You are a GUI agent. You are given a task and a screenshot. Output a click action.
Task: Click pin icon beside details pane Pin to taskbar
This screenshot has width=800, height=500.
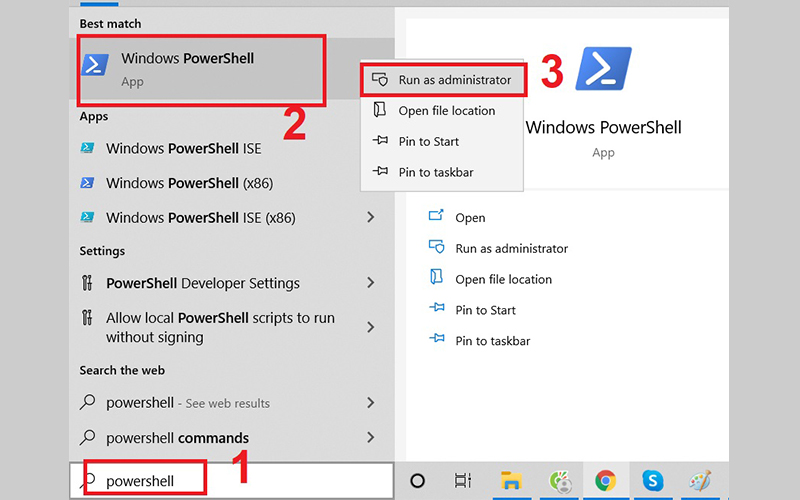(x=437, y=338)
